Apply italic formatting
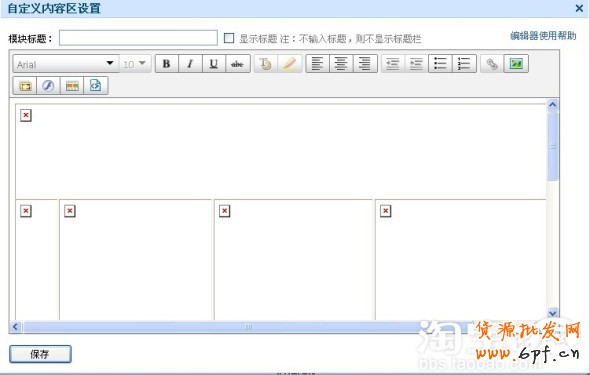 [x=190, y=64]
